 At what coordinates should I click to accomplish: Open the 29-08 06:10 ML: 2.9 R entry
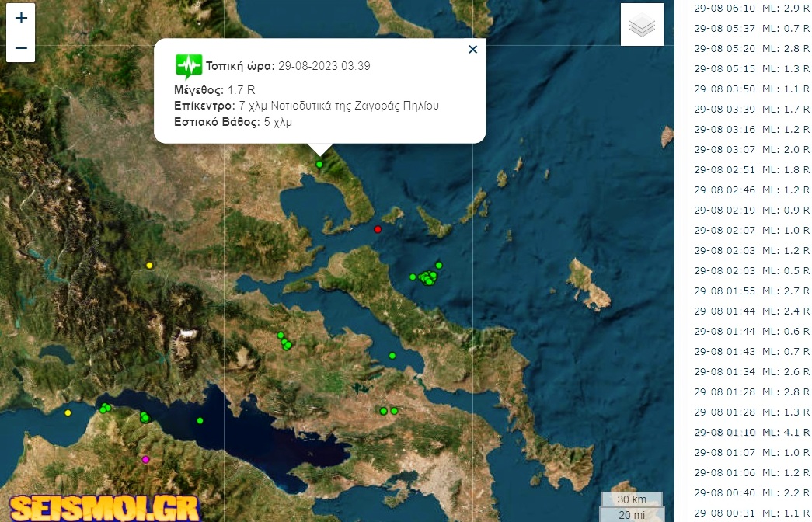click(x=752, y=9)
